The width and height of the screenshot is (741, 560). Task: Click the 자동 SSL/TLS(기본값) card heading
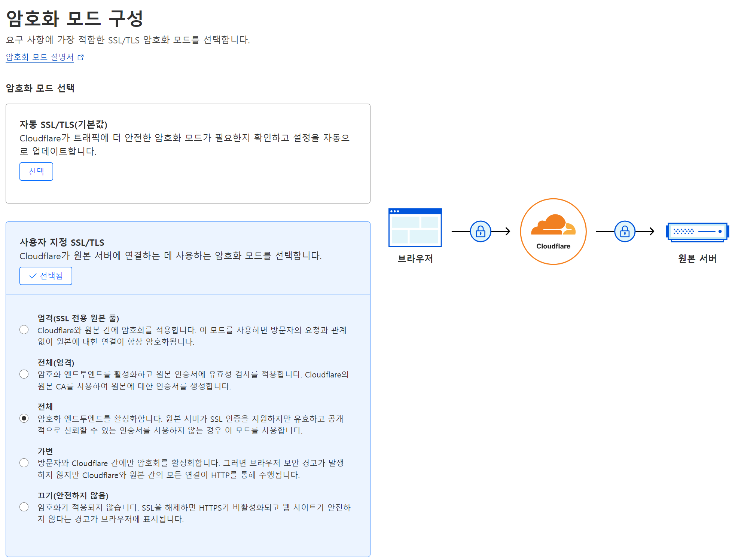63,124
